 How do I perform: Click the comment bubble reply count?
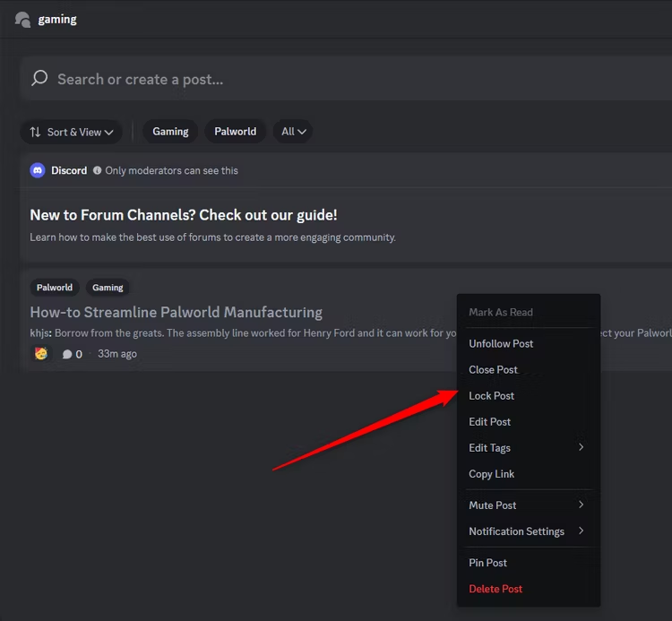tap(72, 354)
